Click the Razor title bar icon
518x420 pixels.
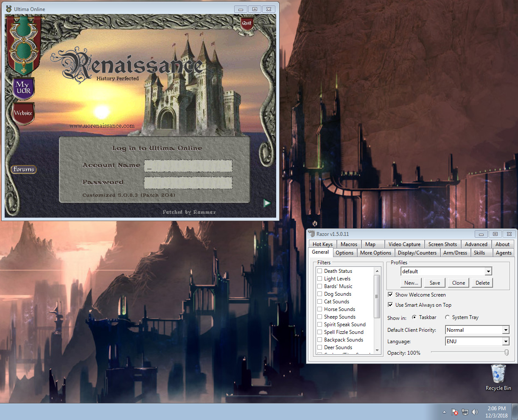pos(312,234)
